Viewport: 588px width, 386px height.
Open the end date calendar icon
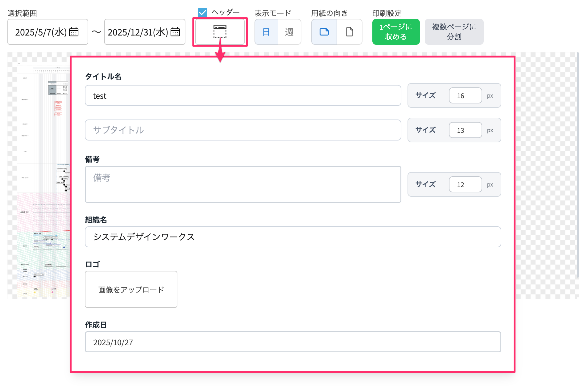175,32
